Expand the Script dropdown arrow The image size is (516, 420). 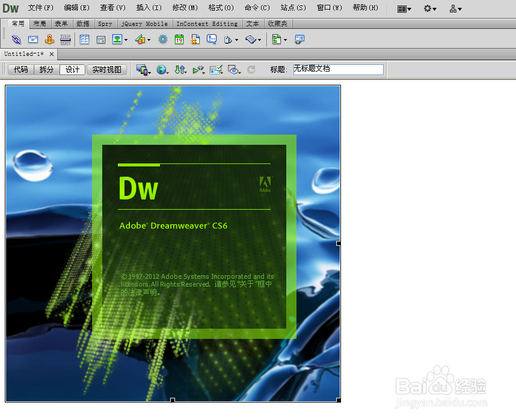259,40
